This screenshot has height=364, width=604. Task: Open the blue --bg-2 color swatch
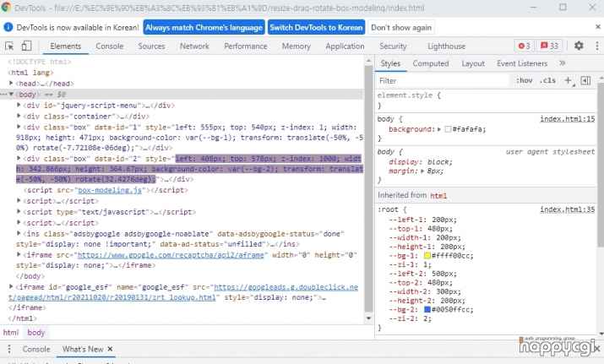pyautogui.click(x=427, y=309)
